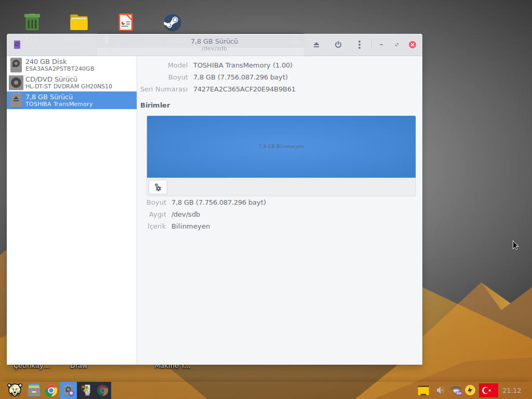Screen dimensions: 532x399
Task: Open the trash can desktop icon
Action: (32, 23)
